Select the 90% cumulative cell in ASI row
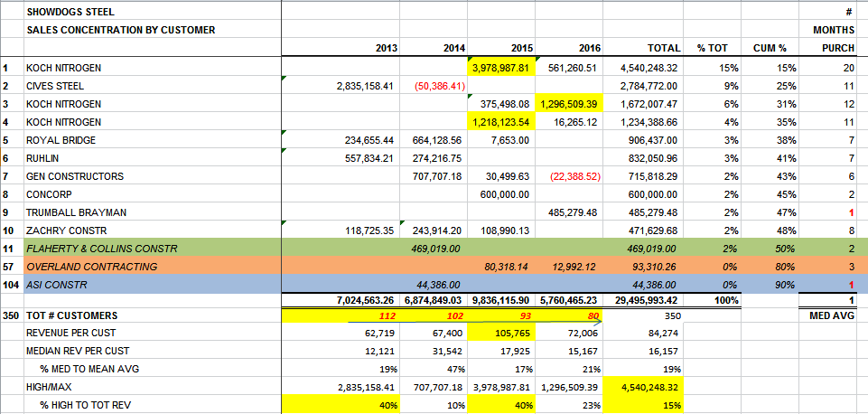Screen dimensions: 868x414 pos(770,285)
